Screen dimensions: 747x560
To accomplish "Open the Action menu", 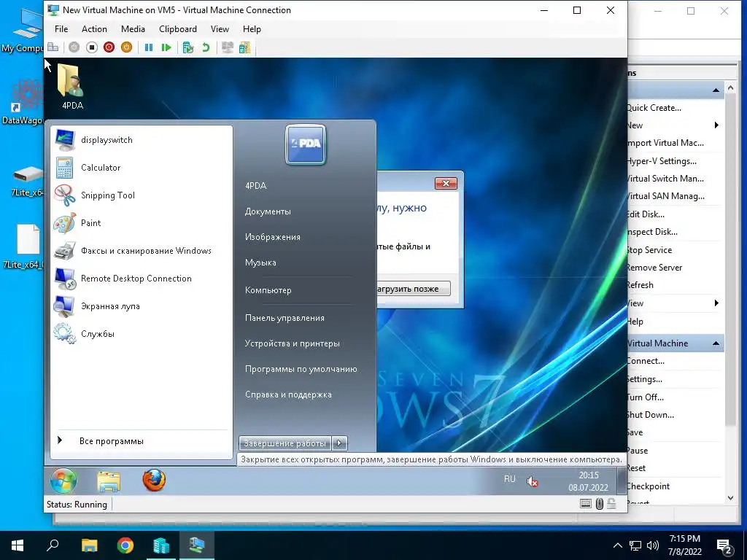I will point(94,29).
